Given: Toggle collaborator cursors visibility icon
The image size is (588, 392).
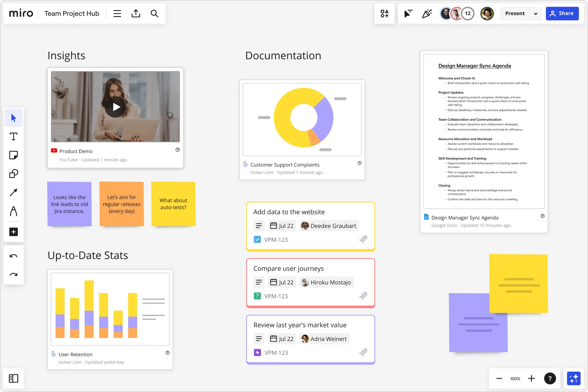Looking at the screenshot, I should click(x=408, y=13).
